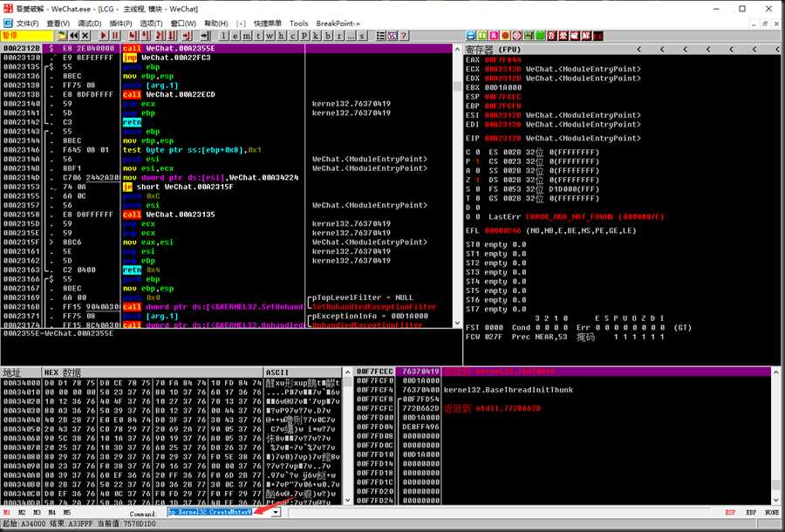Open Source window with s button
The image size is (785, 532).
pyautogui.click(x=363, y=36)
